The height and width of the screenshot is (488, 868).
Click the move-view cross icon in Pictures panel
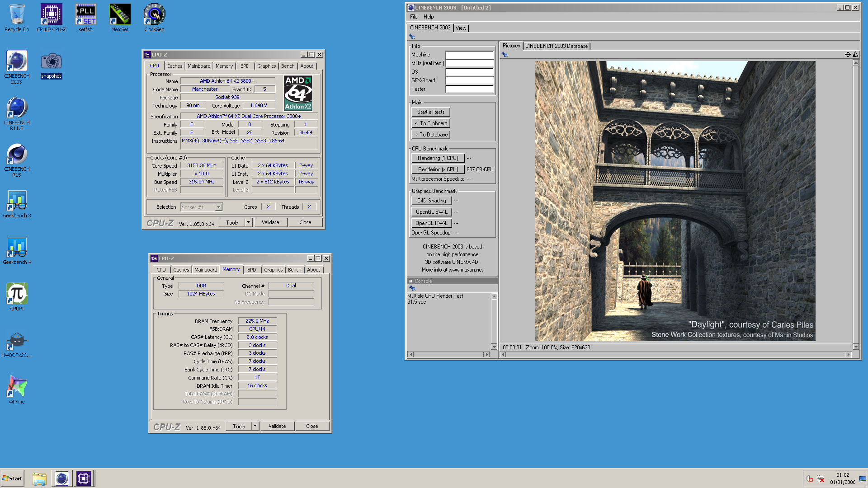pos(848,55)
